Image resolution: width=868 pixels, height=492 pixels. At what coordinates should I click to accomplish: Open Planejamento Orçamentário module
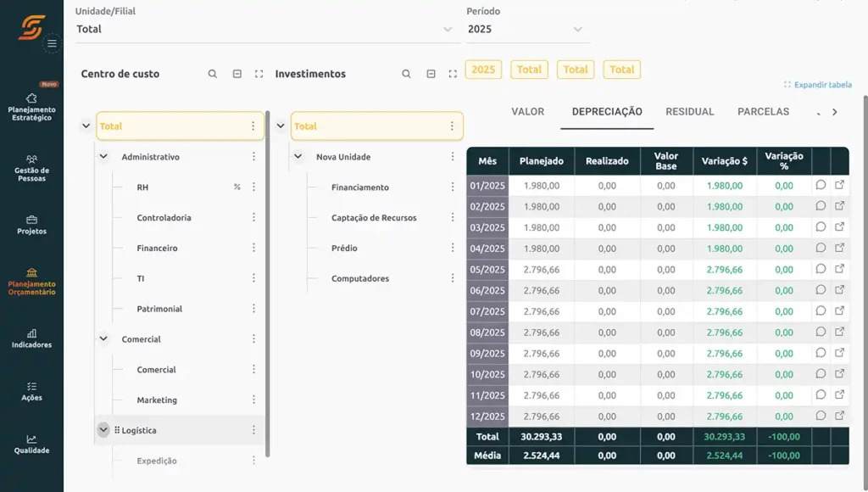[31, 282]
